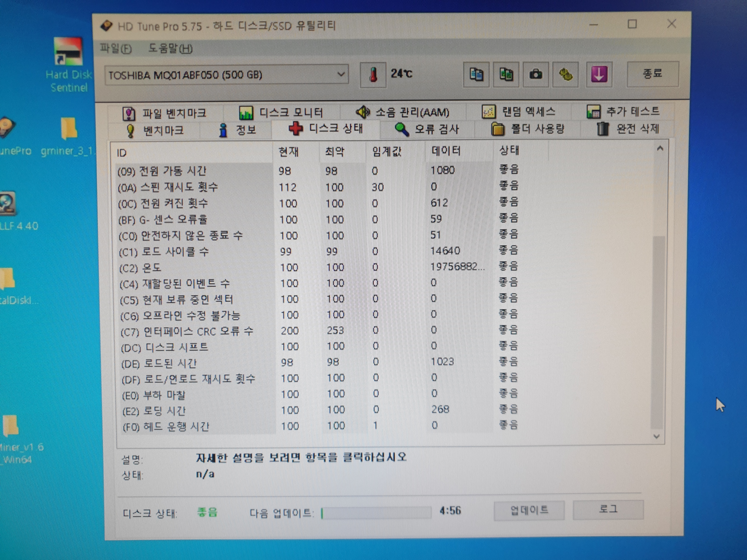Image resolution: width=747 pixels, height=560 pixels.
Task: Switch to the 파일 벤치마크 tab
Action: (x=165, y=113)
